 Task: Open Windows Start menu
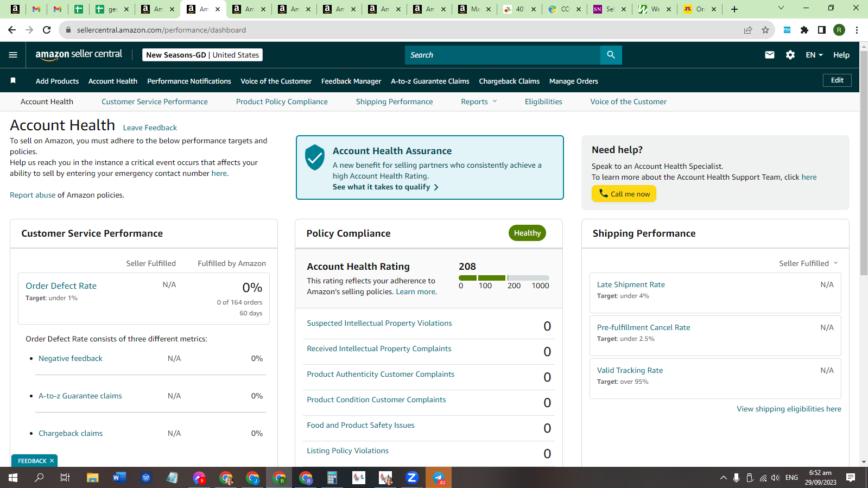[x=13, y=478]
